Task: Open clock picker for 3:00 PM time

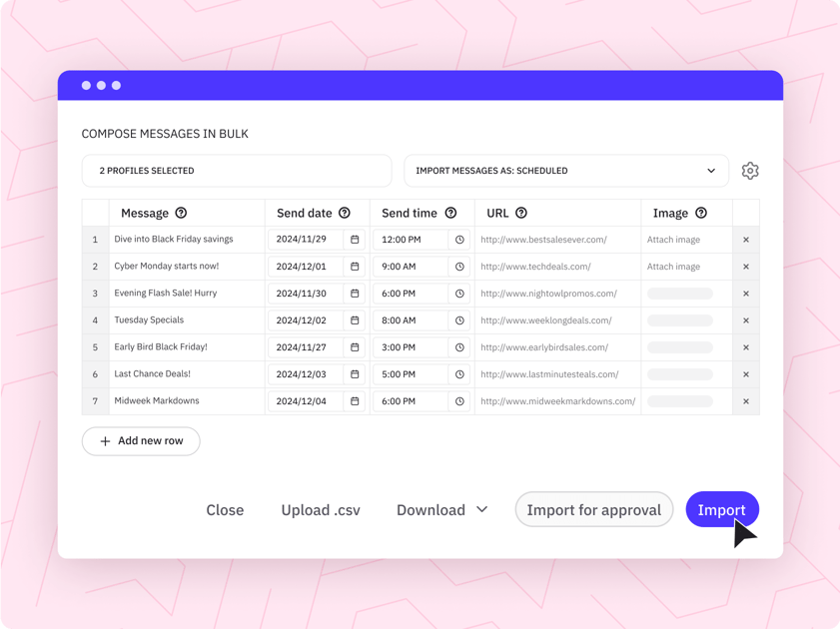Action: [x=459, y=347]
